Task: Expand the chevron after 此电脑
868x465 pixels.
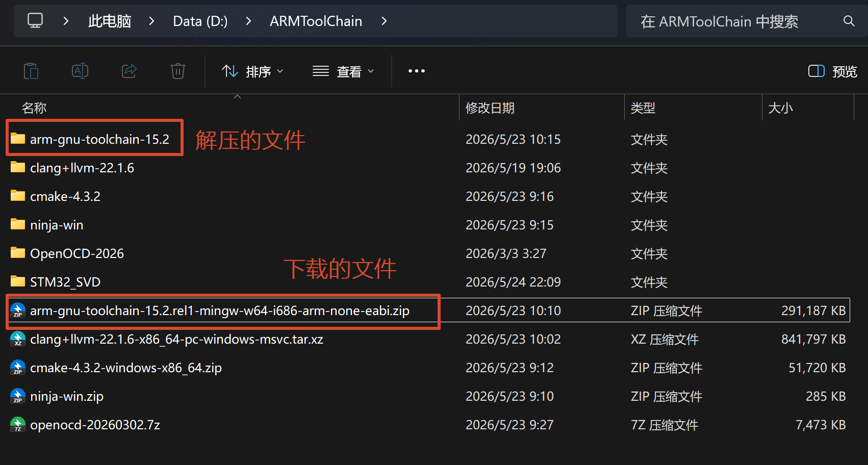Action: pos(151,21)
